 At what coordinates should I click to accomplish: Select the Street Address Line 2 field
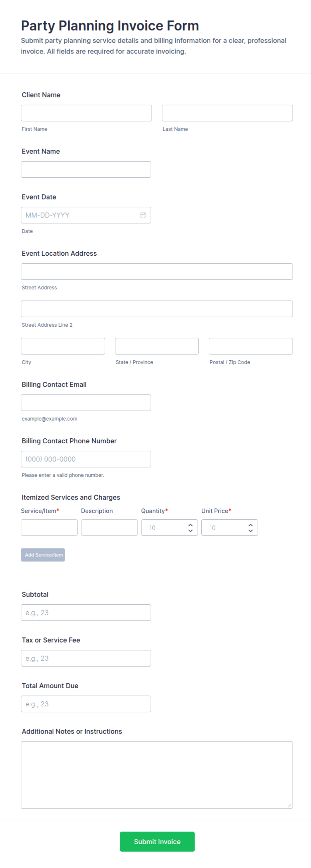click(157, 309)
